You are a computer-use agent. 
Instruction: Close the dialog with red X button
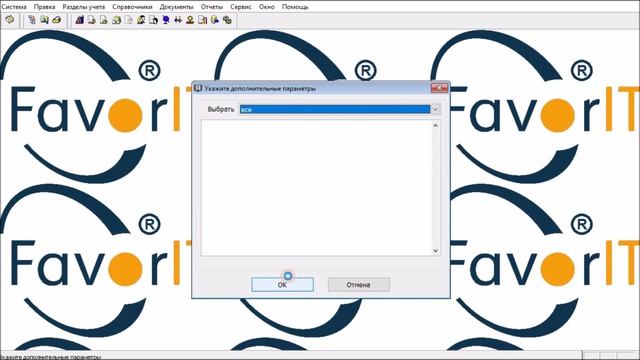point(439,88)
